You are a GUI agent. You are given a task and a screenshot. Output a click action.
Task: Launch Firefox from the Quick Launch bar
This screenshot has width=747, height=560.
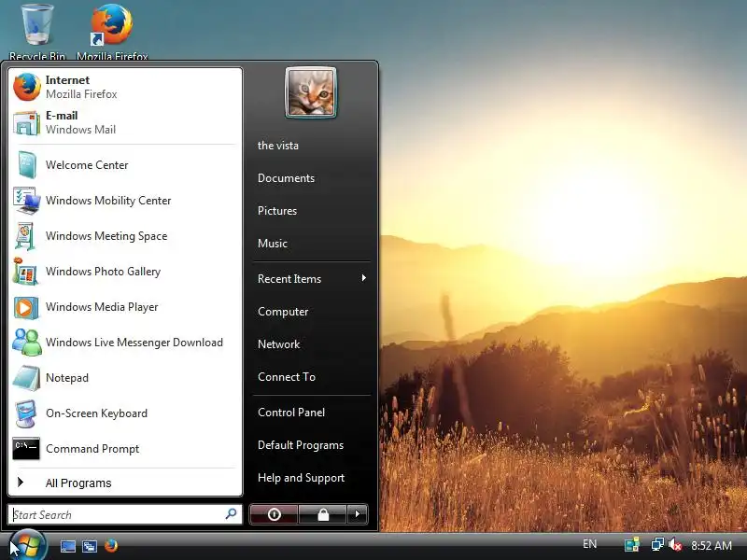click(x=111, y=545)
